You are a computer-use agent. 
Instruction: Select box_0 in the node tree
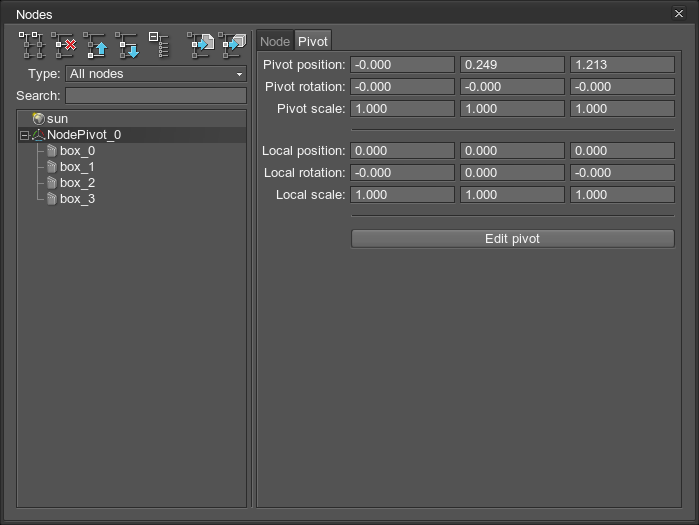77,151
